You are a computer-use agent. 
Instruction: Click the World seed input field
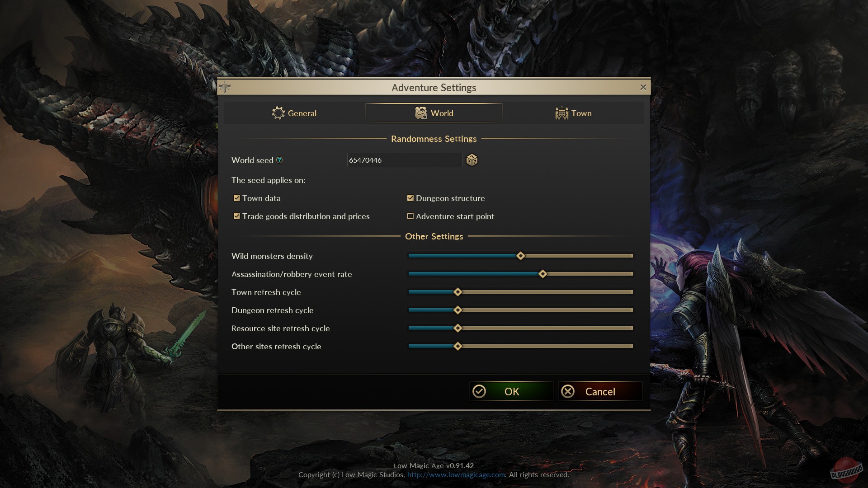coord(404,160)
